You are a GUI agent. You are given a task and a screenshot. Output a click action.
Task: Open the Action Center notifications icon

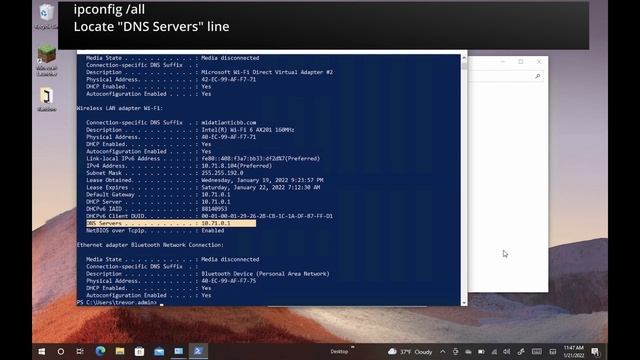595,351
